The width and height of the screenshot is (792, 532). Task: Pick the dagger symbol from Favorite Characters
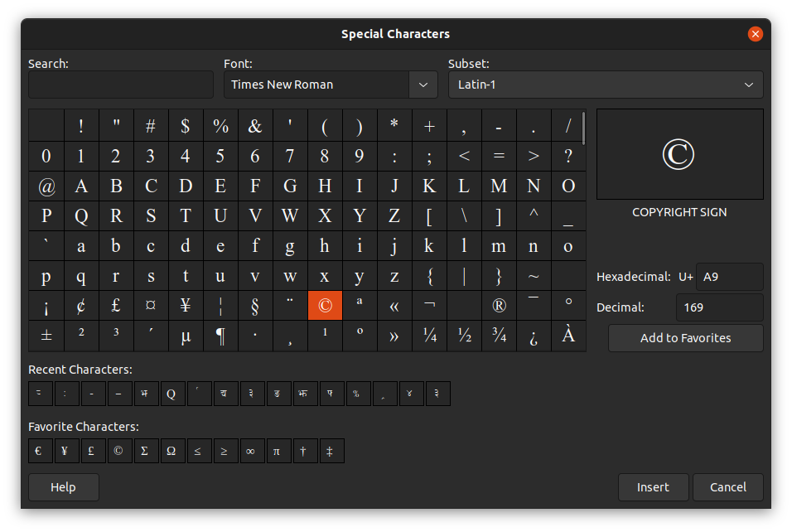(305, 451)
